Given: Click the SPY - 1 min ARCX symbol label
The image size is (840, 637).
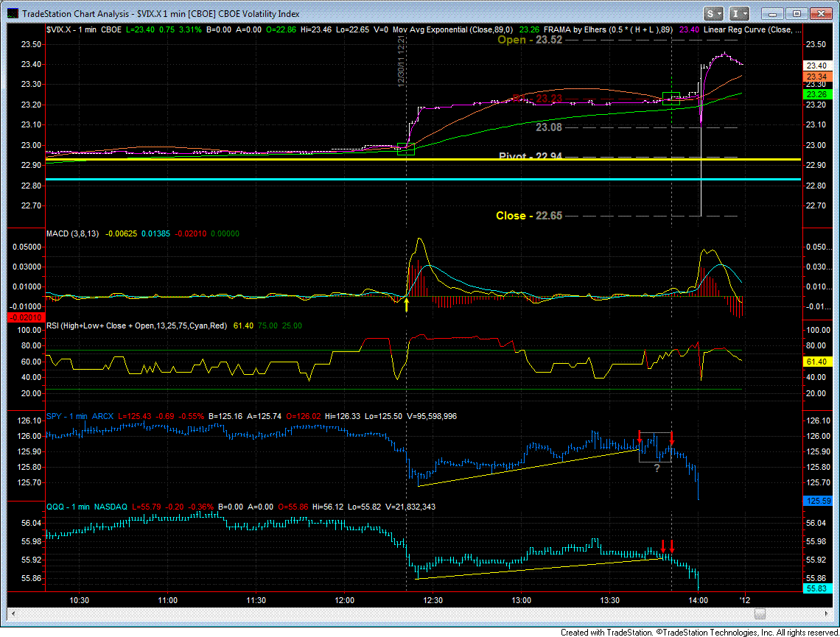Looking at the screenshot, I should point(80,416).
